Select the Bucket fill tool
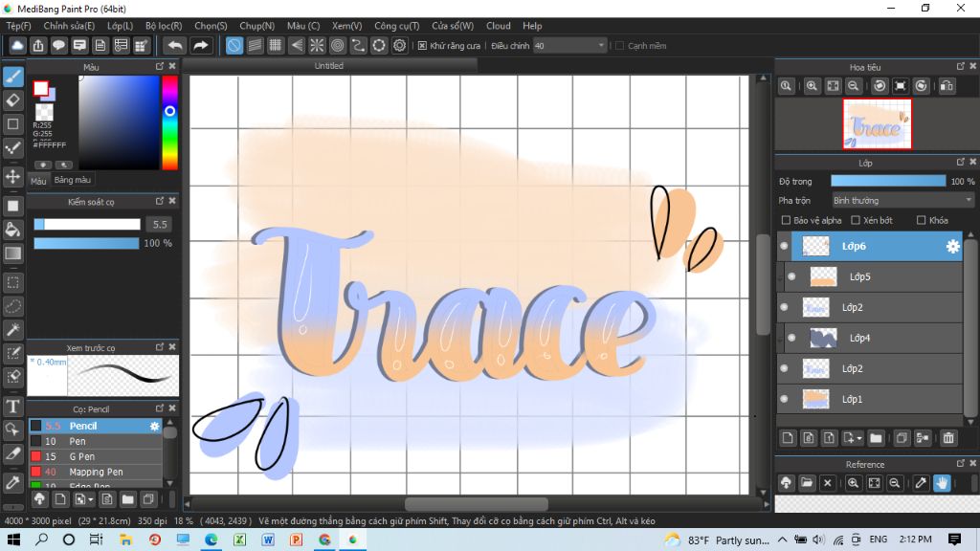Screen dimensions: 980x551 click(13, 230)
